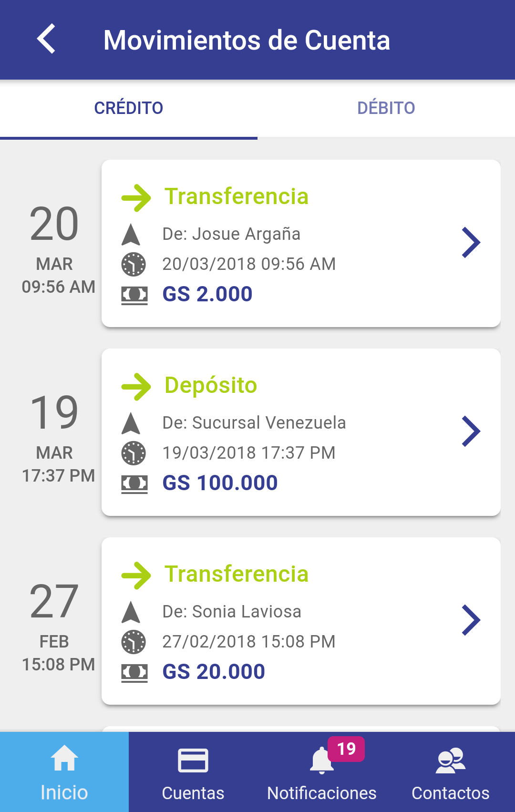
Task: Click sender icon beside De: Sonia Laviosa
Action: pyautogui.click(x=131, y=612)
